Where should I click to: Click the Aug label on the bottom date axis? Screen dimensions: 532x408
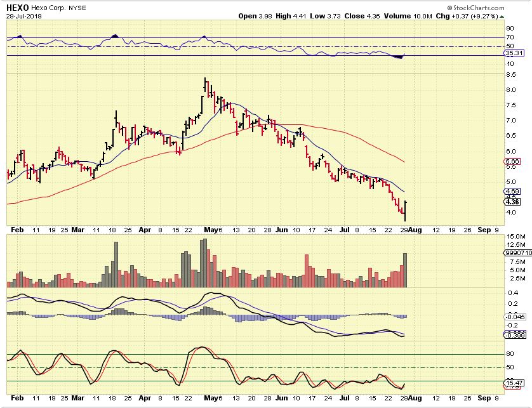[x=415, y=398]
